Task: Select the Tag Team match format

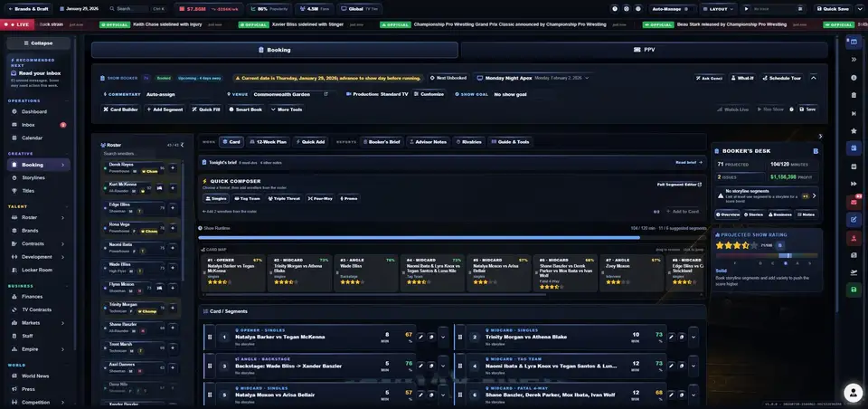Action: (x=247, y=198)
